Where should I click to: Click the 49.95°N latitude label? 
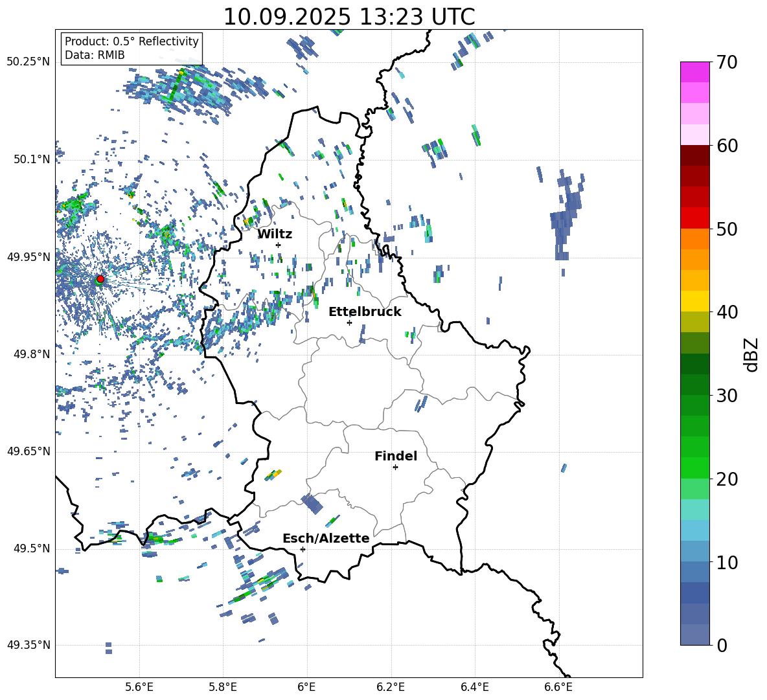[x=29, y=257]
